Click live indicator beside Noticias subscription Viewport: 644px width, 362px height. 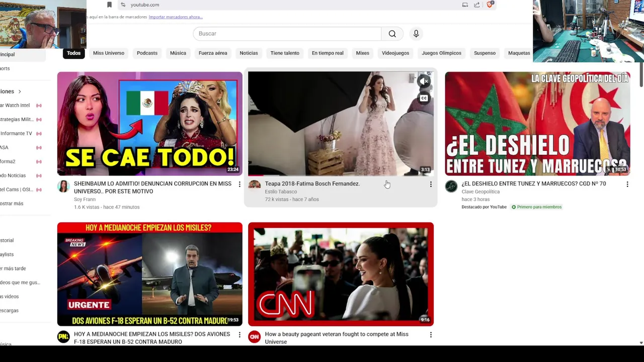pos(39,175)
